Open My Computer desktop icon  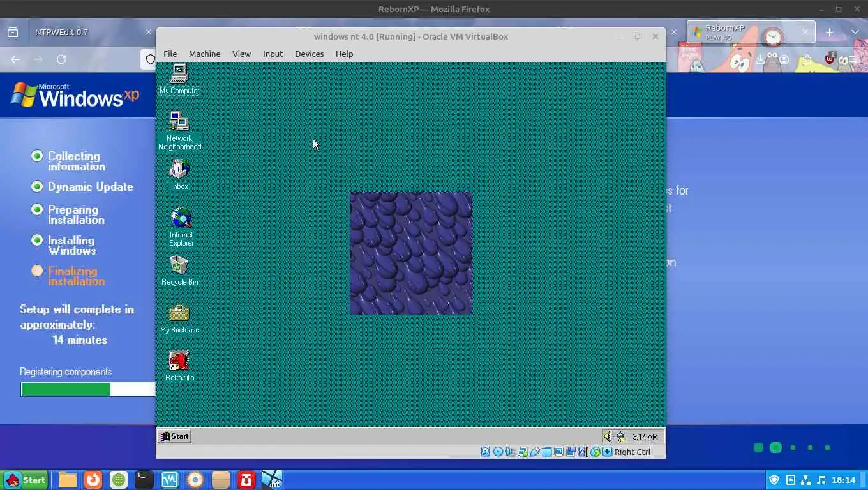[x=179, y=79]
